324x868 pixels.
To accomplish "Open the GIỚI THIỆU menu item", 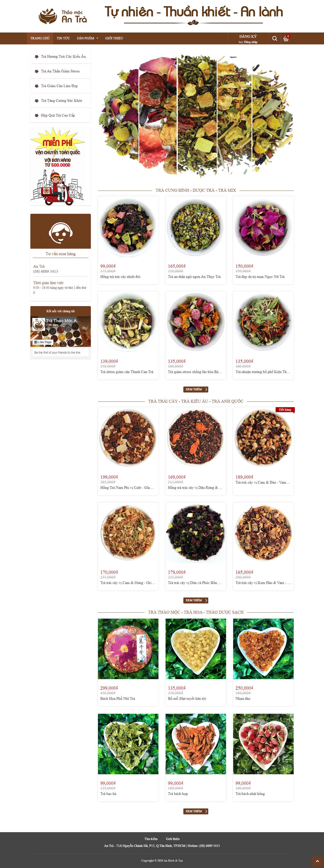I will pyautogui.click(x=114, y=38).
